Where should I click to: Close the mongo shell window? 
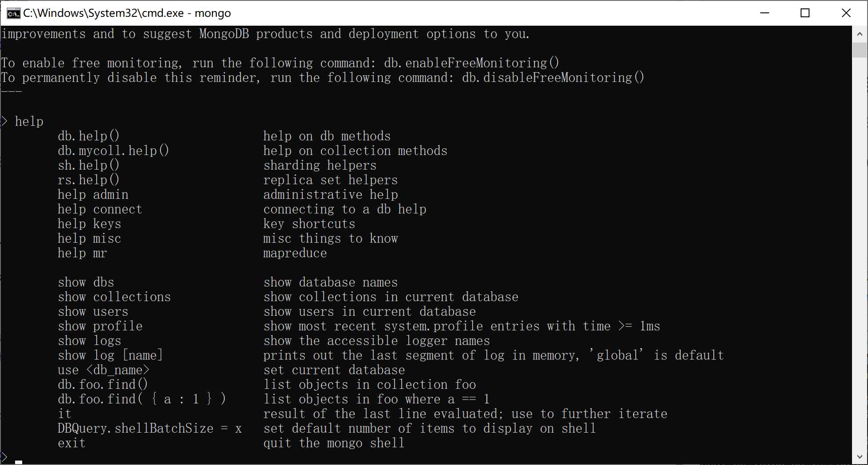(x=846, y=13)
